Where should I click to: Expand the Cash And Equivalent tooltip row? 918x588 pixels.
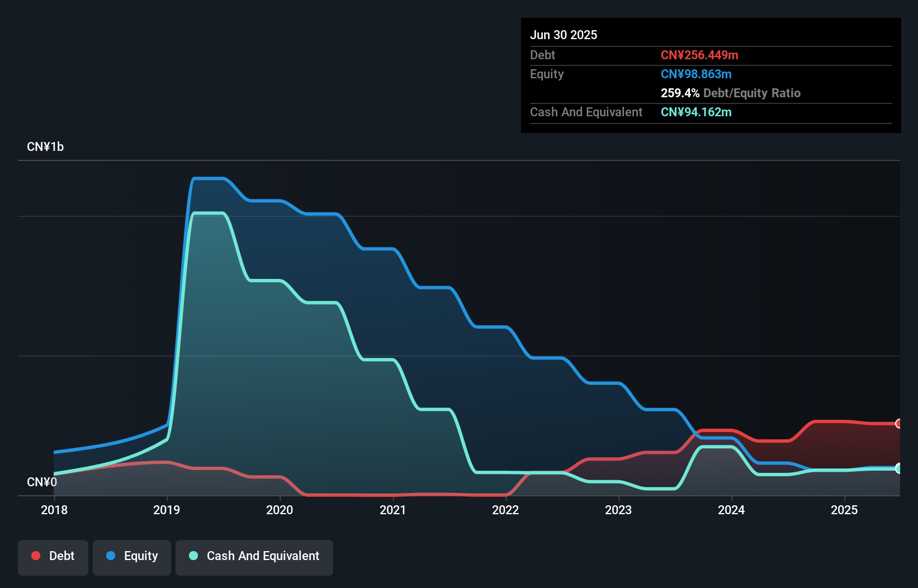point(585,112)
